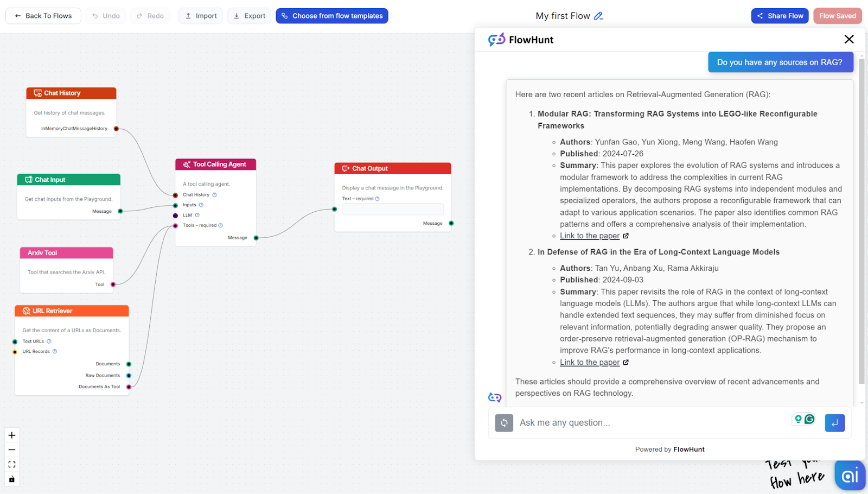Click the pencil icon to rename flow
Viewport: 868px width, 494px height.
coord(598,16)
